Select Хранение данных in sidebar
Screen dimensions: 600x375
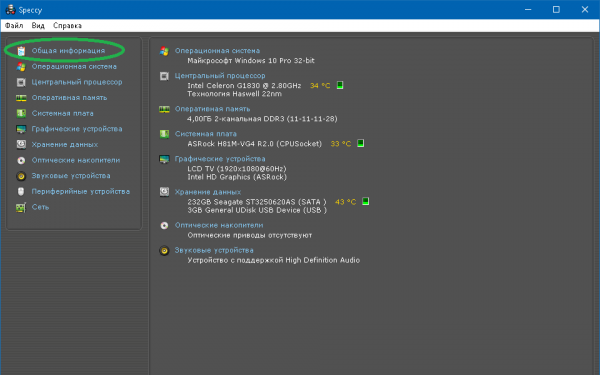[65, 145]
